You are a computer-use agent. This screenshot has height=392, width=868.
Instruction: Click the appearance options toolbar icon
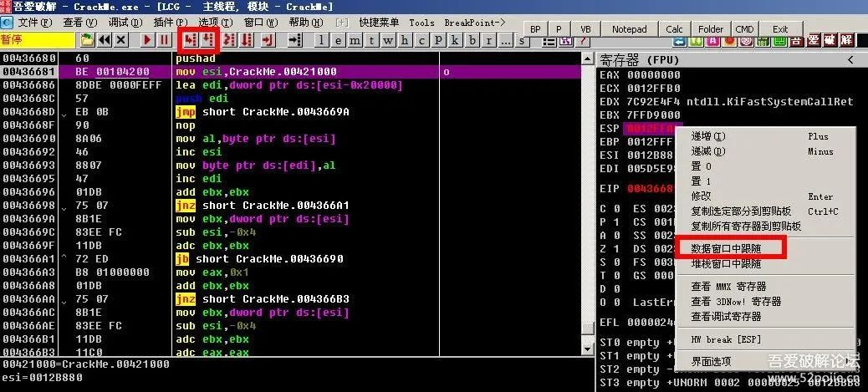click(x=565, y=41)
